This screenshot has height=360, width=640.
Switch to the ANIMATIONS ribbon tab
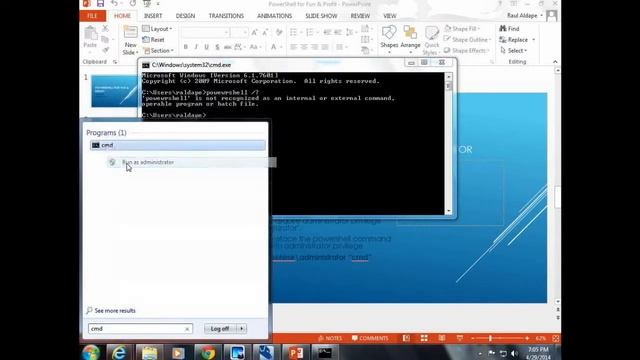[x=274, y=16]
